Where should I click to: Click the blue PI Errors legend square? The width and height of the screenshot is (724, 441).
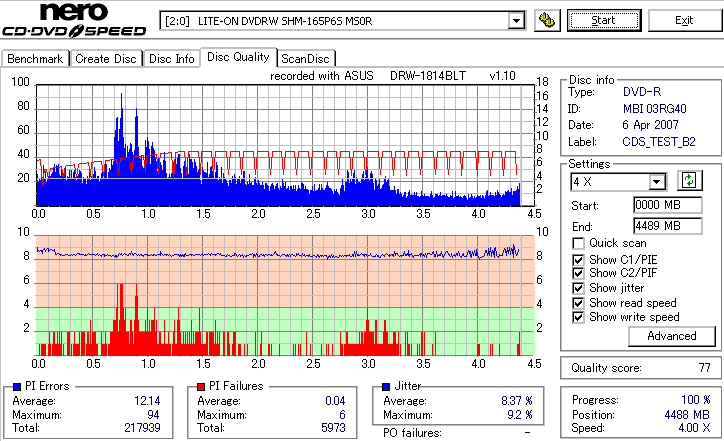click(17, 387)
